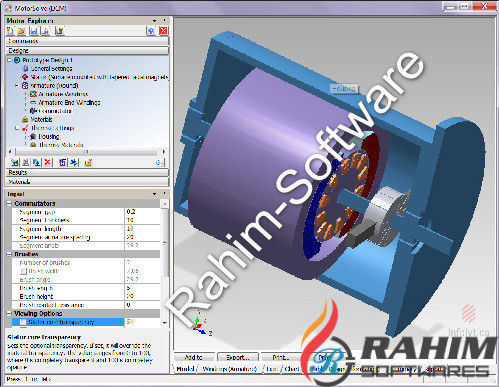Click the Housing icon in the tree
499x387 pixels.
pyautogui.click(x=33, y=136)
